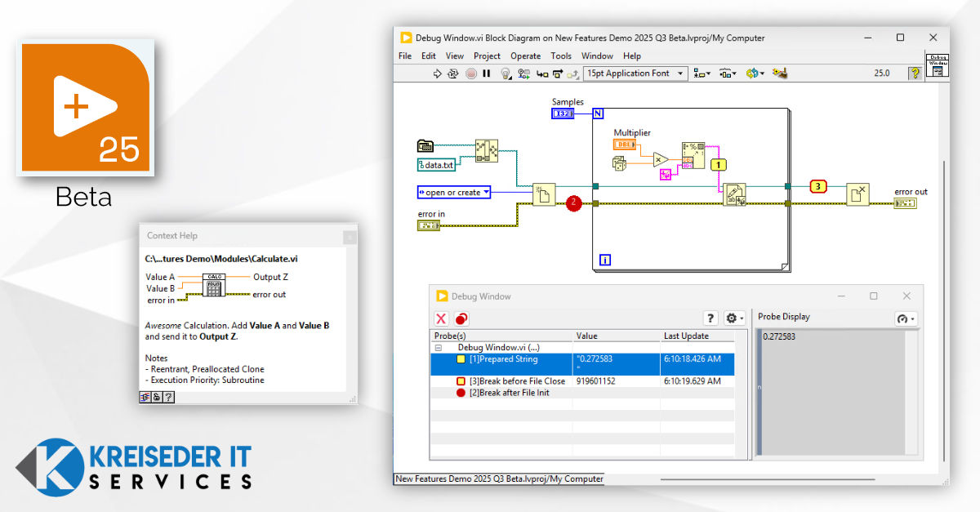Screen dimensions: 980x512
Task: Open the Probe Display type dropdown
Action: [906, 319]
